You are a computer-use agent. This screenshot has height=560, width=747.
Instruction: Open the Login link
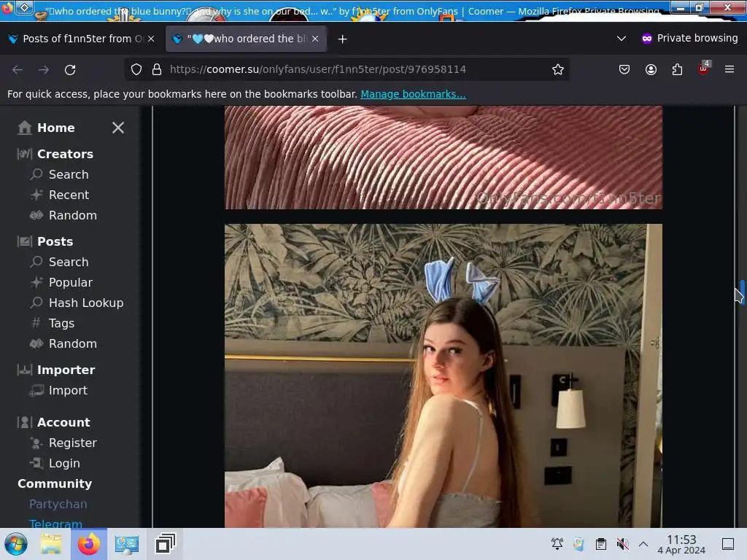64,463
